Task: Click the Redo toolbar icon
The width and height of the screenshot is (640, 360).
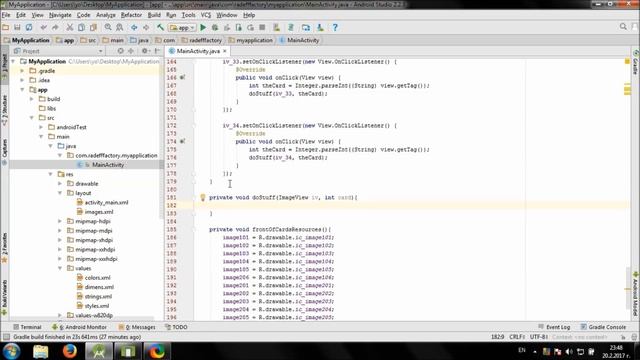Action: pyautogui.click(x=55, y=27)
